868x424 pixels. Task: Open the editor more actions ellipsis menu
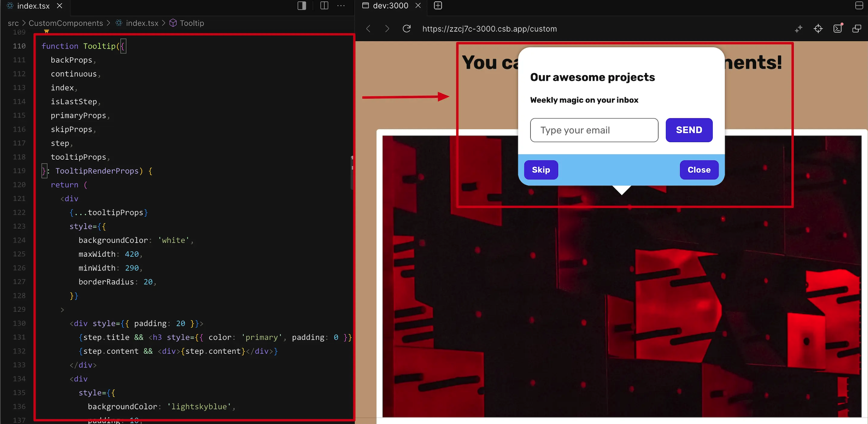[x=341, y=6]
